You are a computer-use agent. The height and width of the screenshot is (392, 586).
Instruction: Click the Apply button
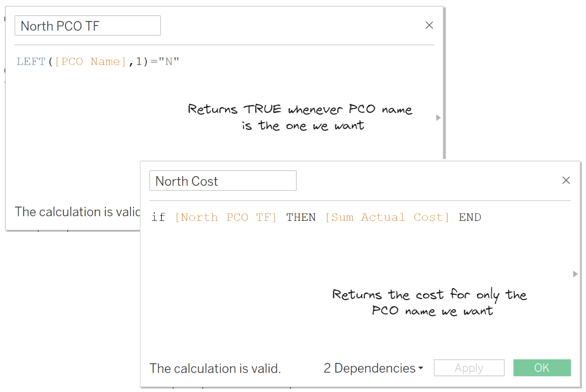469,368
